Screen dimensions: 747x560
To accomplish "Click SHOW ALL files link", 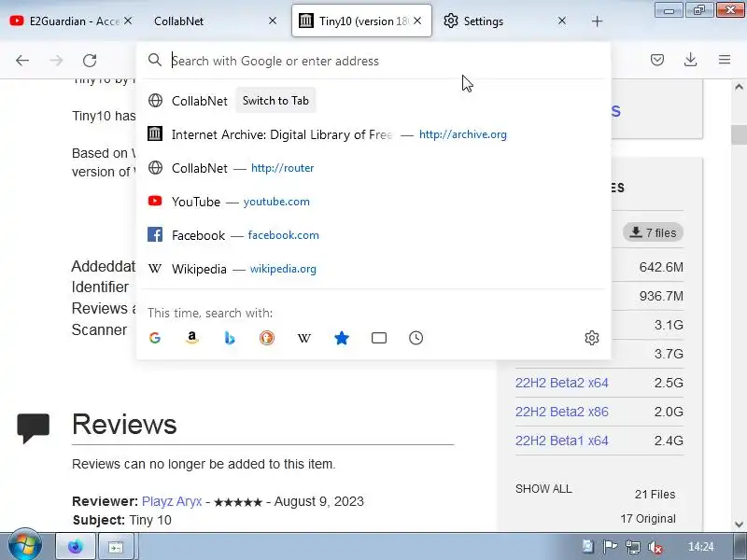I will [x=543, y=489].
